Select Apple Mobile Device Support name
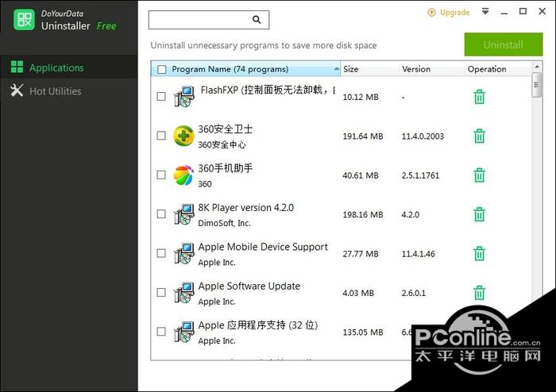556x392 pixels. point(263,247)
